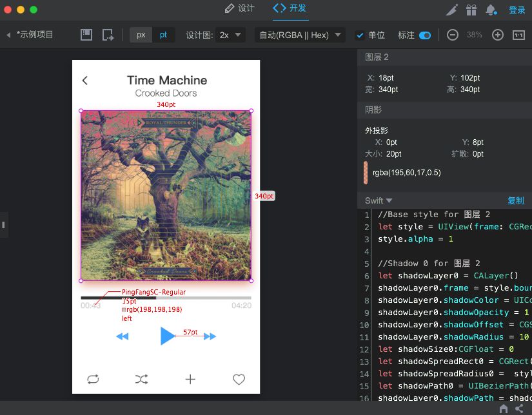
Task: Open the gift box icon
Action: click(471, 10)
